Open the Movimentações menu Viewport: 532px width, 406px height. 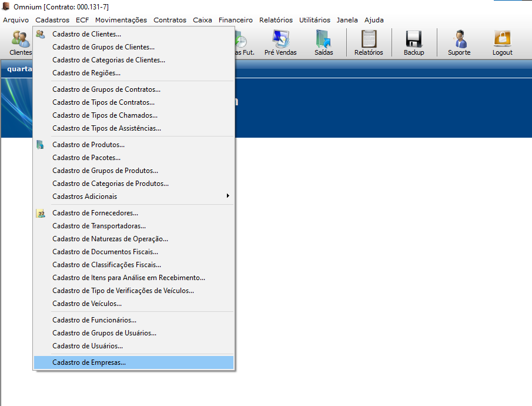click(121, 20)
